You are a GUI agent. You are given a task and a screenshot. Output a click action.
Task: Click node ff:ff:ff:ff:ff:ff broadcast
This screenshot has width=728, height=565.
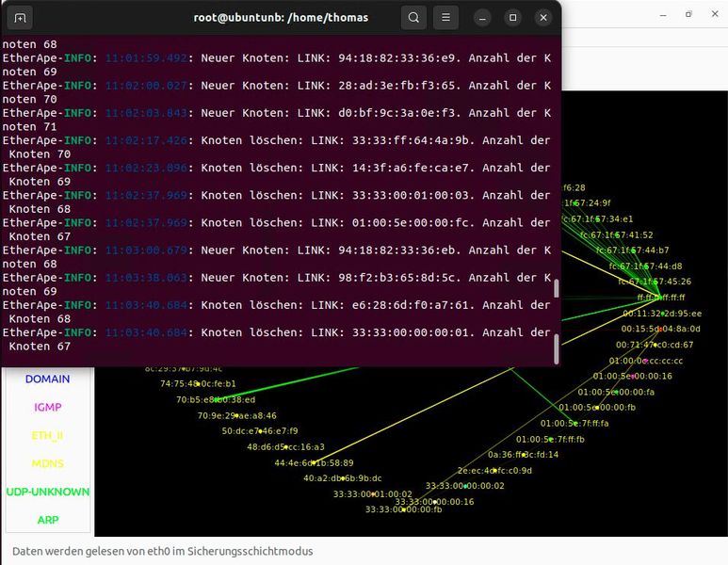coord(661,298)
